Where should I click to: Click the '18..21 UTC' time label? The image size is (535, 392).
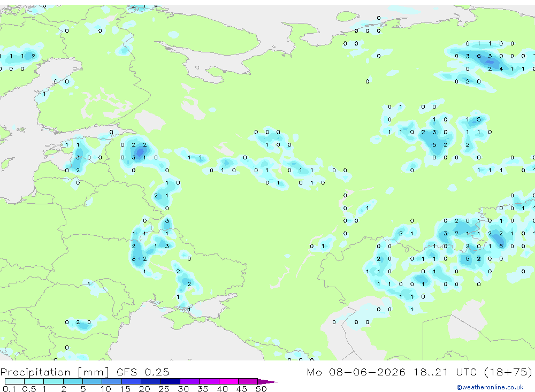[445, 372]
